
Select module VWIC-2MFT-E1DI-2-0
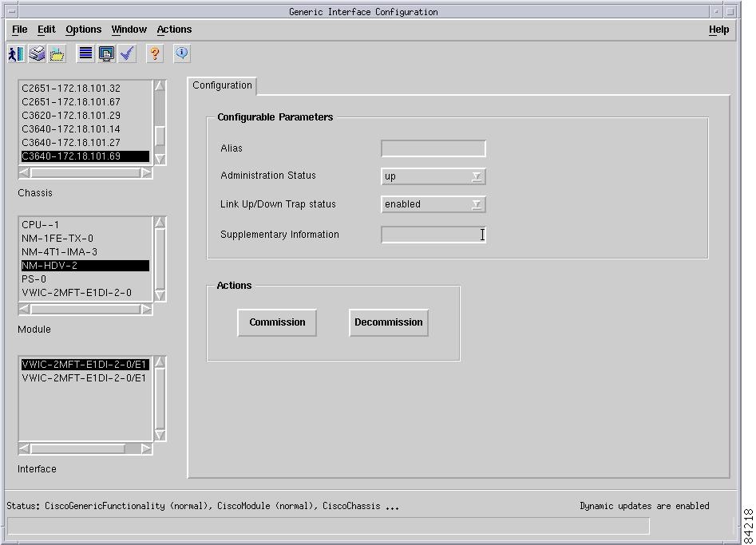[x=85, y=293]
